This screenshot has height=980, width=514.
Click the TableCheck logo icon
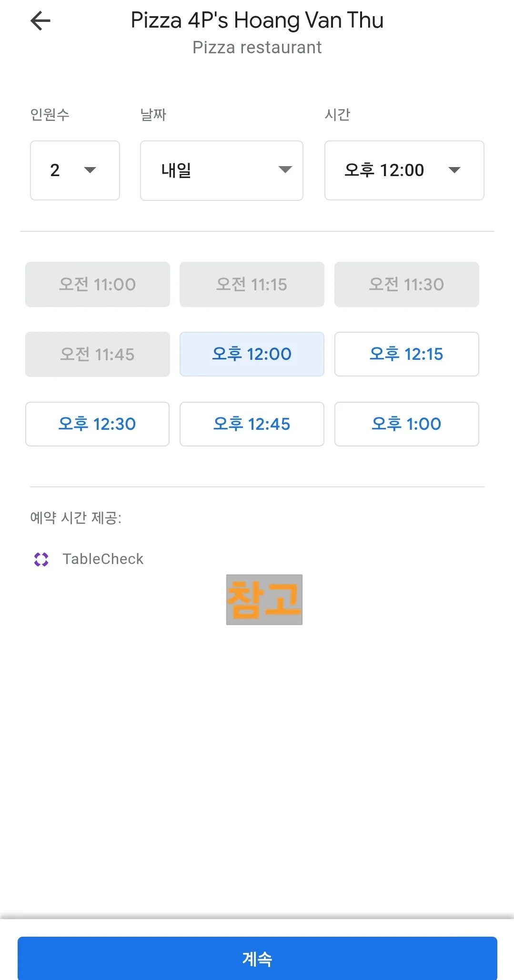[41, 559]
